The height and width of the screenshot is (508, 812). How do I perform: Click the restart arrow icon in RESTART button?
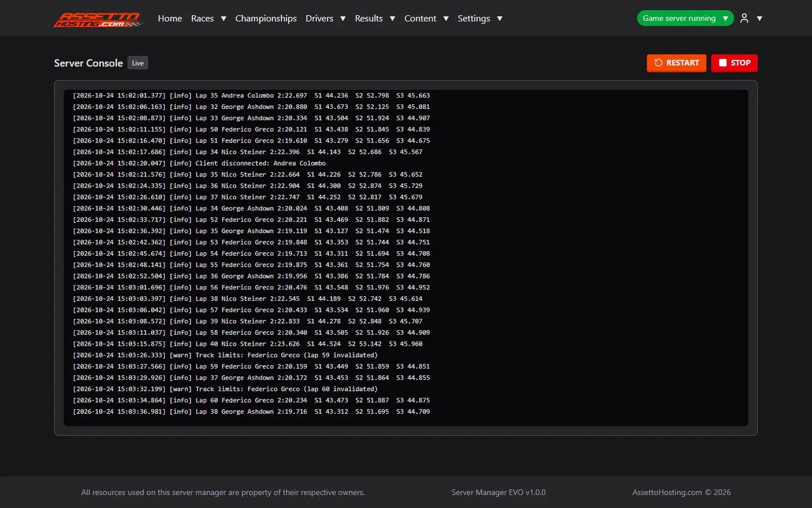click(658, 63)
